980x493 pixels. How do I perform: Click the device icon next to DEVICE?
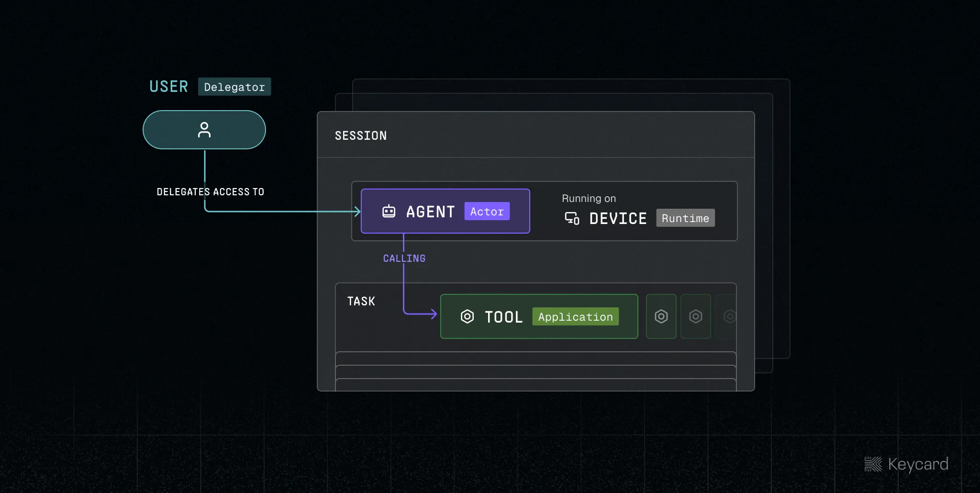click(x=572, y=218)
